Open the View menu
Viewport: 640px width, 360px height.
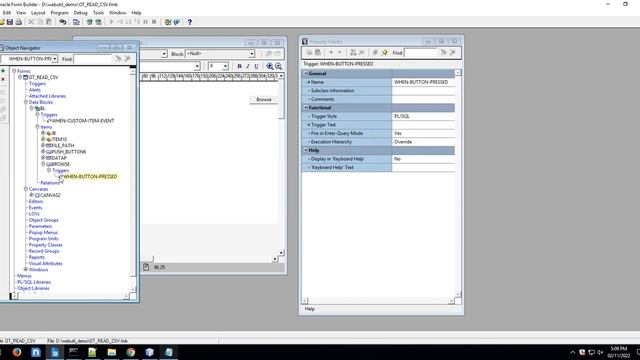click(21, 13)
